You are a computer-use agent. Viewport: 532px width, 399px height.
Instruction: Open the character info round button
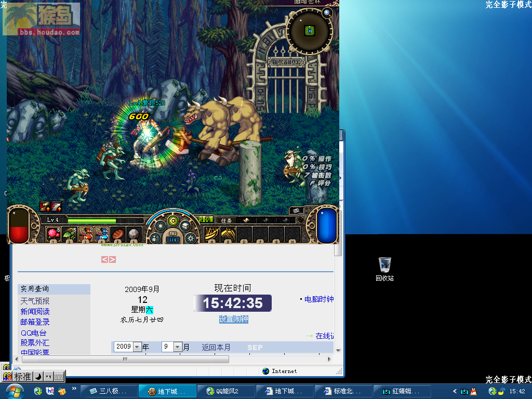155,238
